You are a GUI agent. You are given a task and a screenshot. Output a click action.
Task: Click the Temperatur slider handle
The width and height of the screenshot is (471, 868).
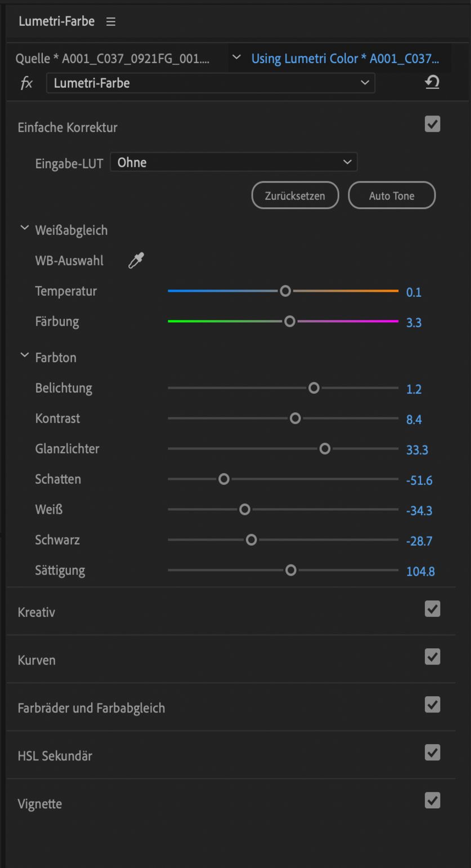[x=285, y=291]
